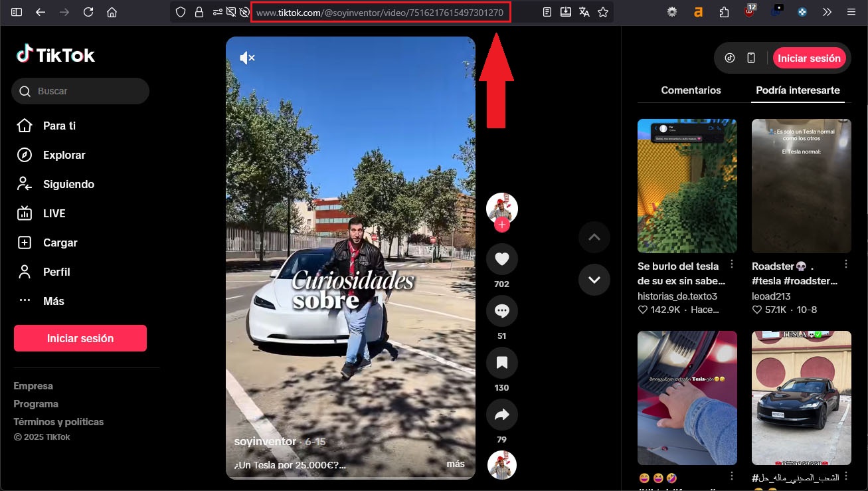Skip to the next video with down chevron
This screenshot has width=868, height=491.
(594, 280)
